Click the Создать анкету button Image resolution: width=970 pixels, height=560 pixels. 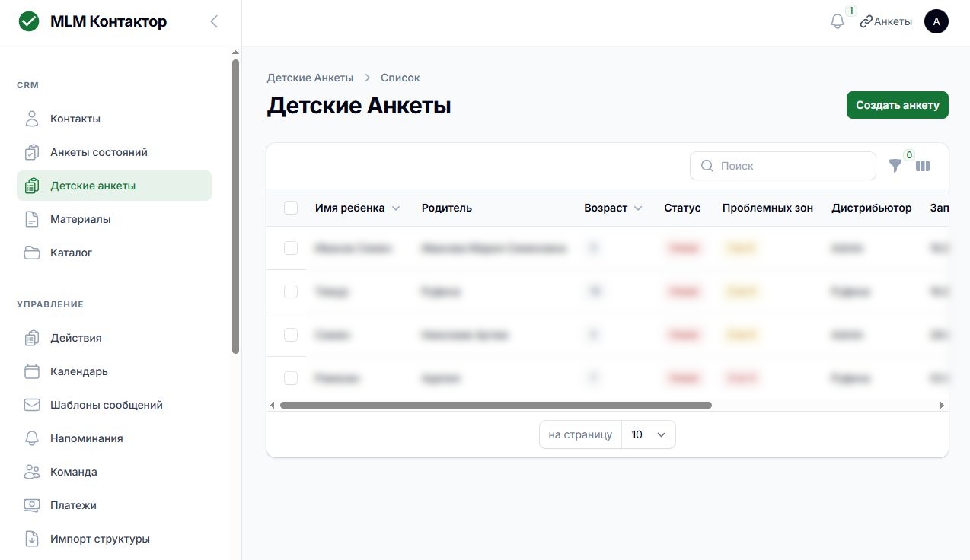point(898,105)
